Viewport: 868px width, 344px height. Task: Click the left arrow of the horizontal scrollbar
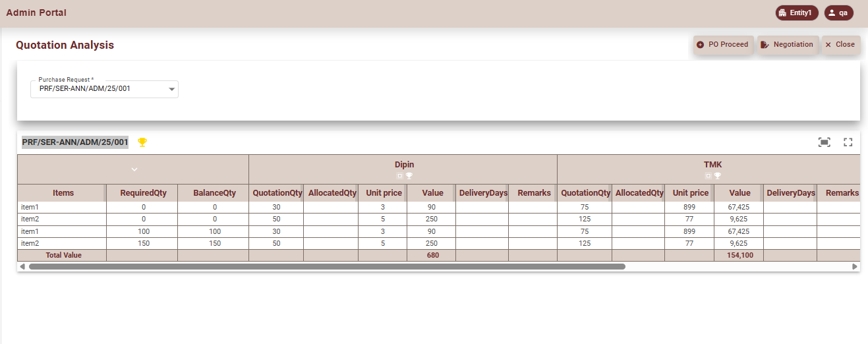pos(22,267)
